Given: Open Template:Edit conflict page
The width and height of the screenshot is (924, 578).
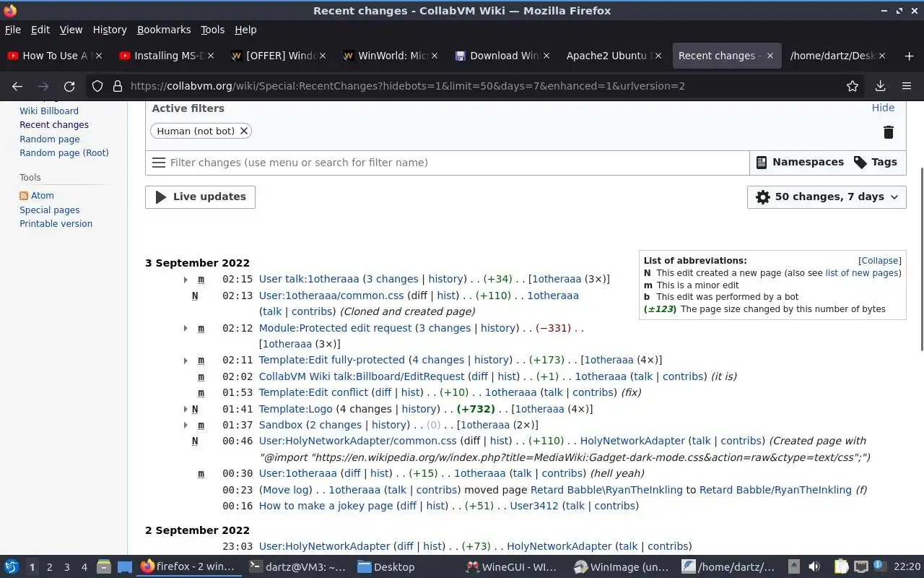Looking at the screenshot, I should point(313,392).
